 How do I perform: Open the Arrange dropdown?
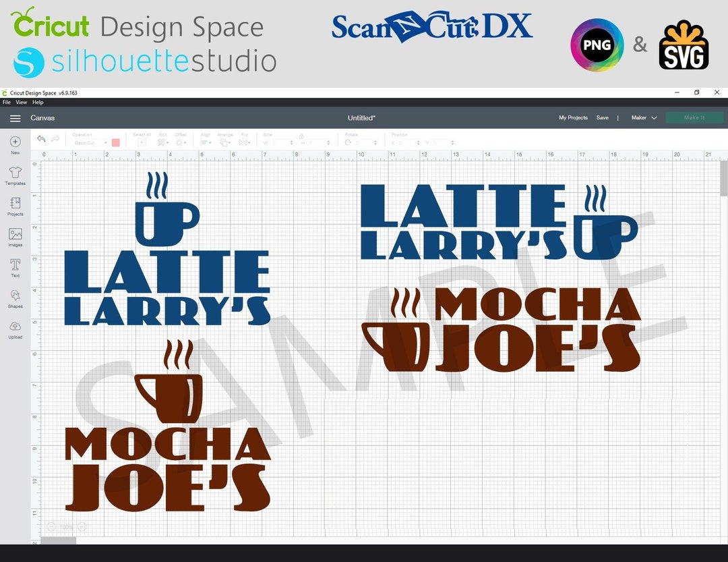pos(225,142)
